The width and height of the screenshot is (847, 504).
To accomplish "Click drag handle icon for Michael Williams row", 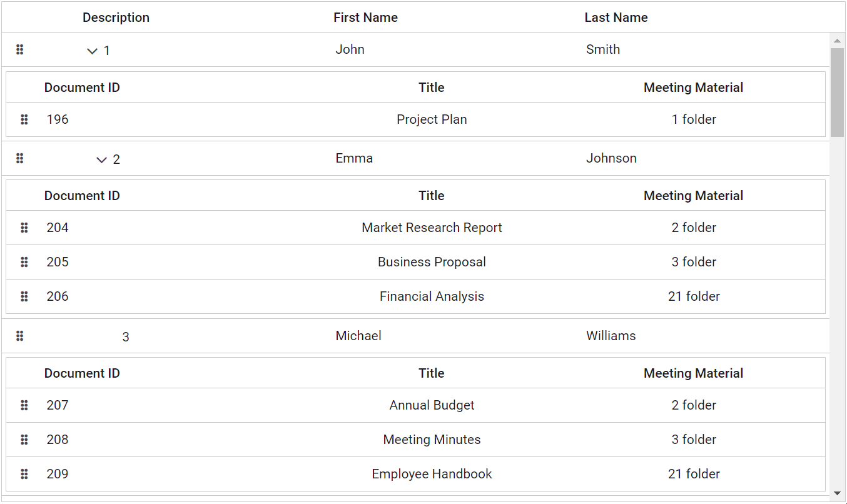I will [19, 336].
